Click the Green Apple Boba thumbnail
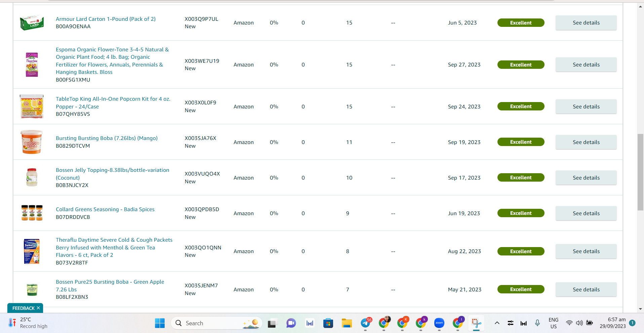This screenshot has width=644, height=333. tap(32, 289)
